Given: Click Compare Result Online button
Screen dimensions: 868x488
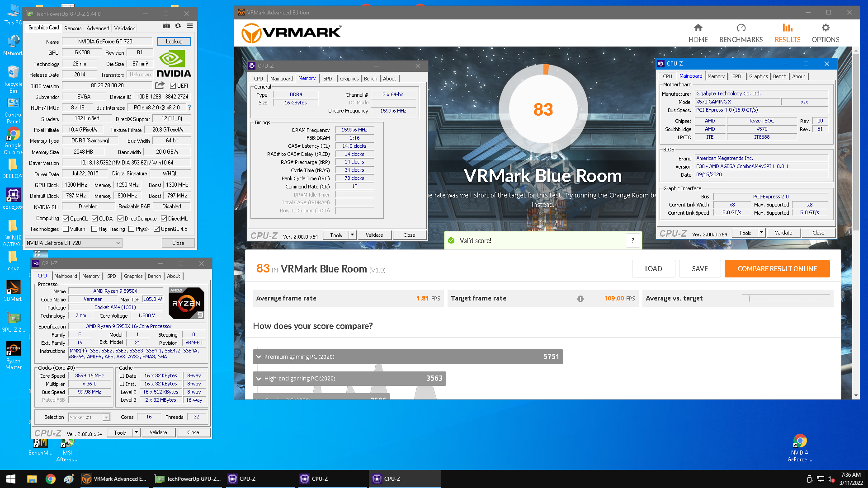Looking at the screenshot, I should click(777, 268).
